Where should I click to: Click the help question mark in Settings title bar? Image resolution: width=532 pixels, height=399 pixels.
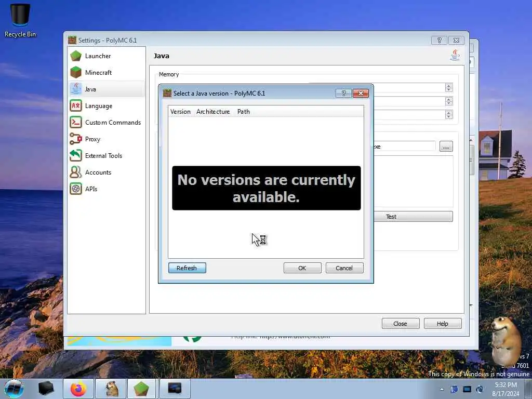point(439,41)
